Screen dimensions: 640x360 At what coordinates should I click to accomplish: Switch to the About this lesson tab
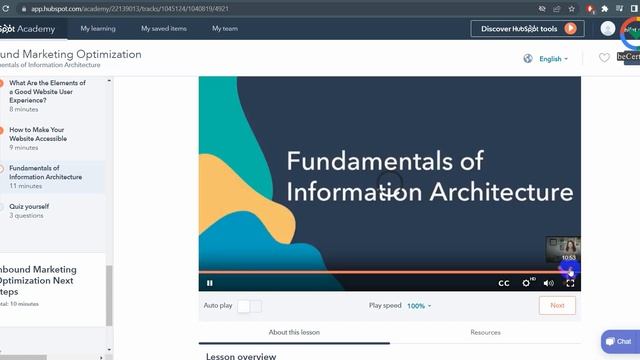[x=294, y=332]
